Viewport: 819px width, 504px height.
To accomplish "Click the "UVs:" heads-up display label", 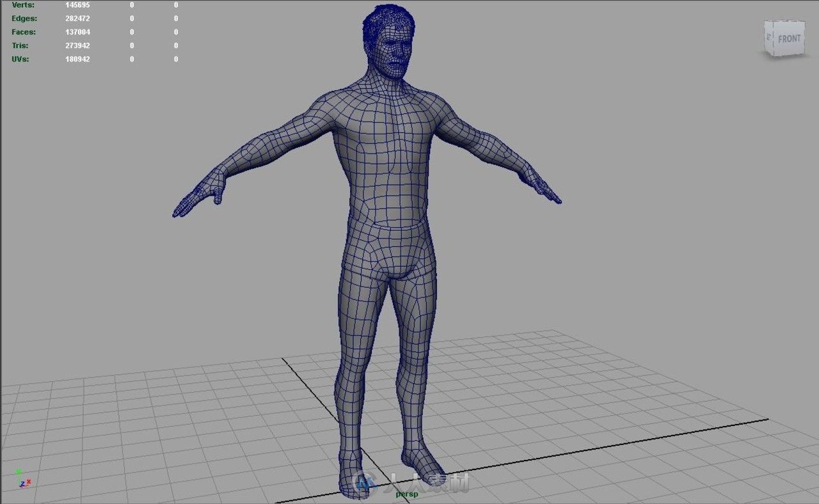I will [20, 59].
